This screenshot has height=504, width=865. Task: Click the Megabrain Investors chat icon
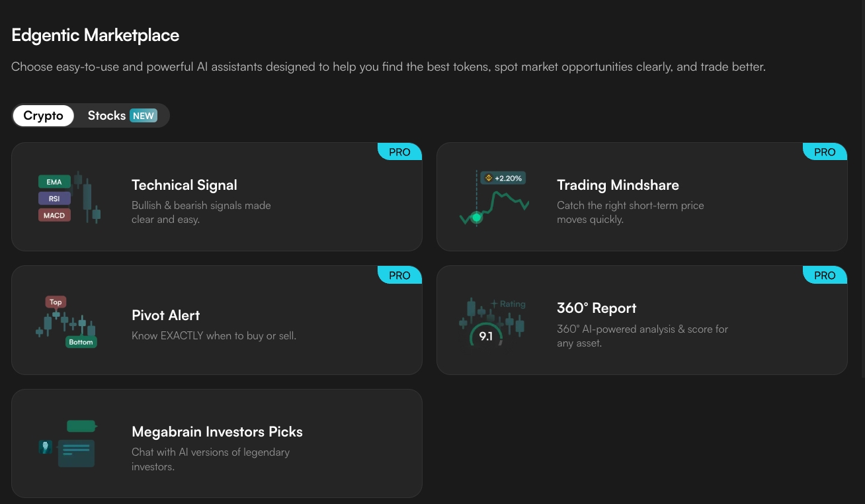(x=67, y=444)
